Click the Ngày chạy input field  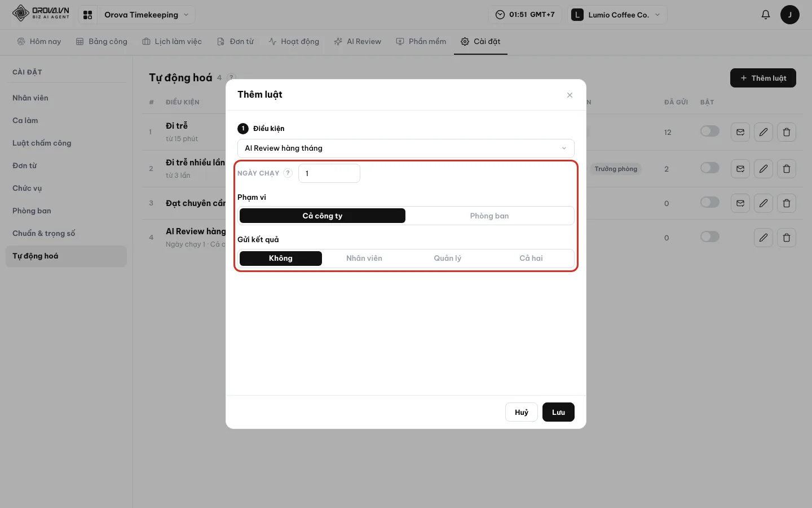(x=329, y=173)
